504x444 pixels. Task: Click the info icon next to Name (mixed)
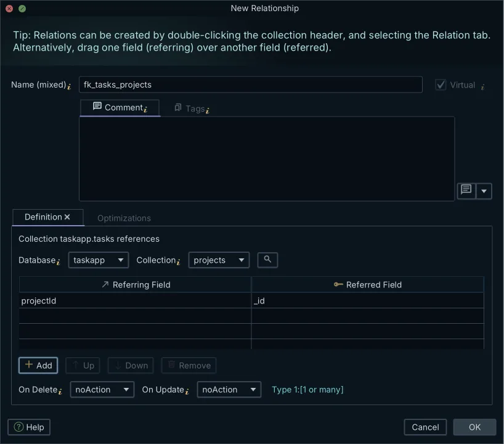coord(69,86)
